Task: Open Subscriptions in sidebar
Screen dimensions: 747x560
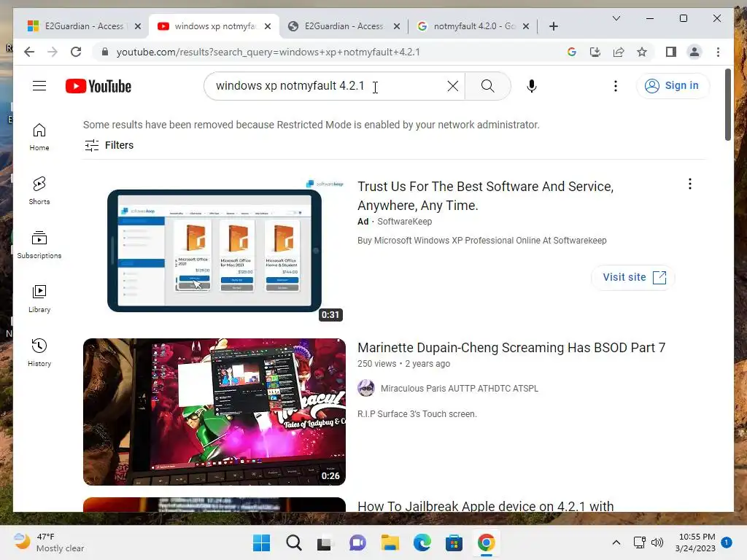Action: click(39, 245)
